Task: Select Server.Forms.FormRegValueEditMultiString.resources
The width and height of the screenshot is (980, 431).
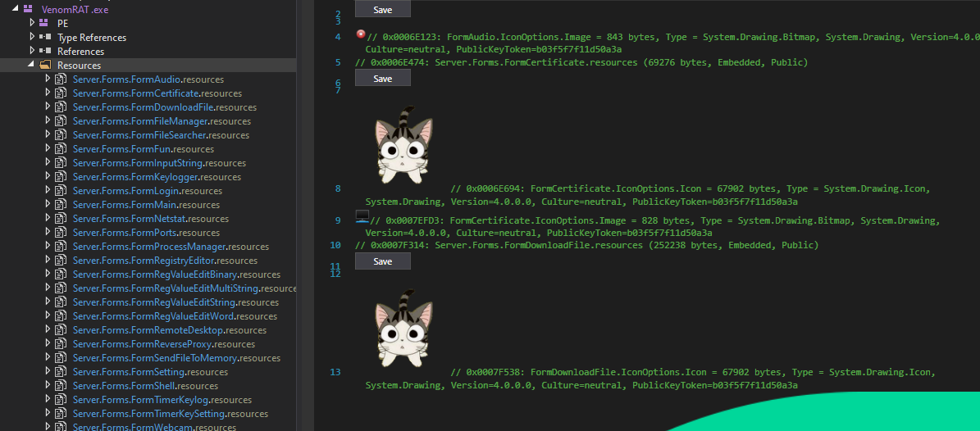Action: tap(185, 288)
